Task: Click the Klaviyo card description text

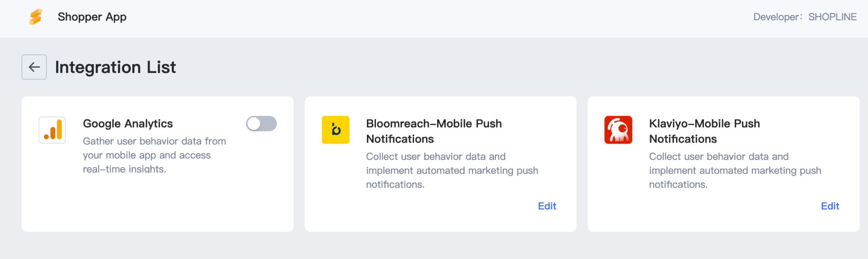Action: pyautogui.click(x=734, y=171)
